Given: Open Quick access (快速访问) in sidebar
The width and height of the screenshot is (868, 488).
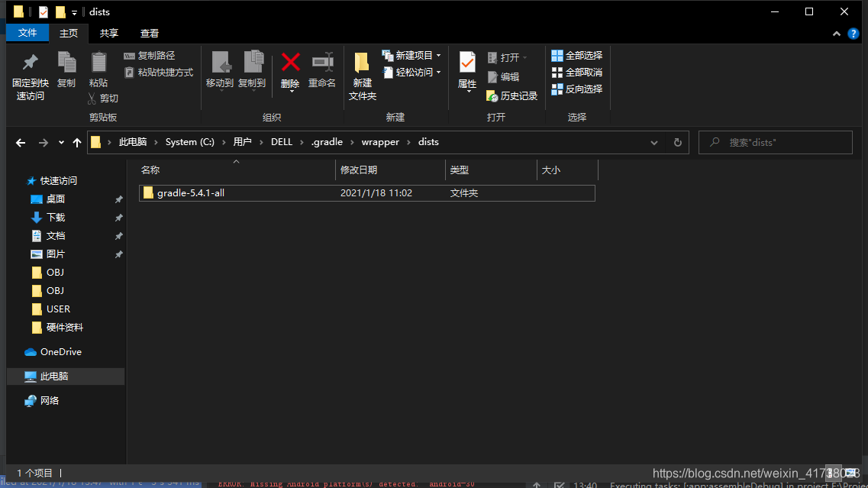Looking at the screenshot, I should pos(53,181).
